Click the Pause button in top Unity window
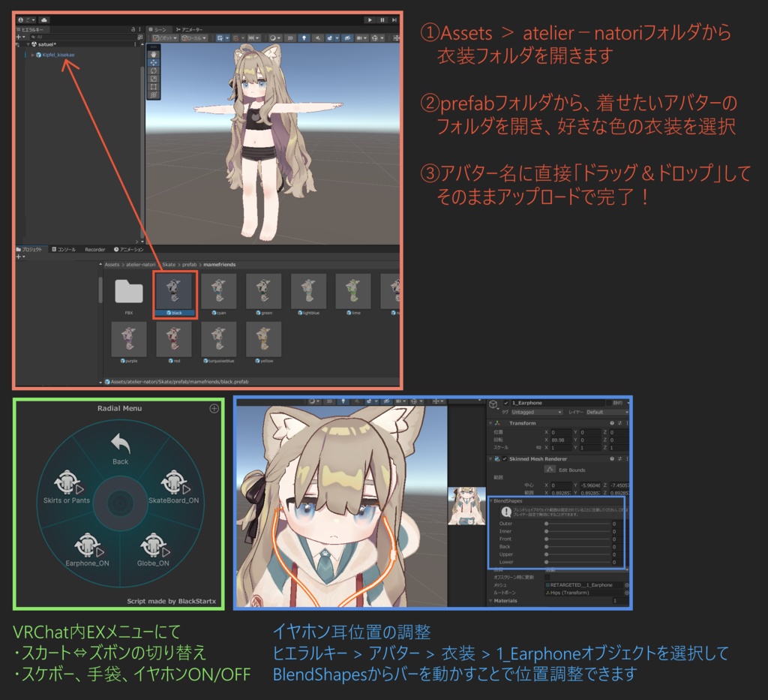 coord(382,20)
